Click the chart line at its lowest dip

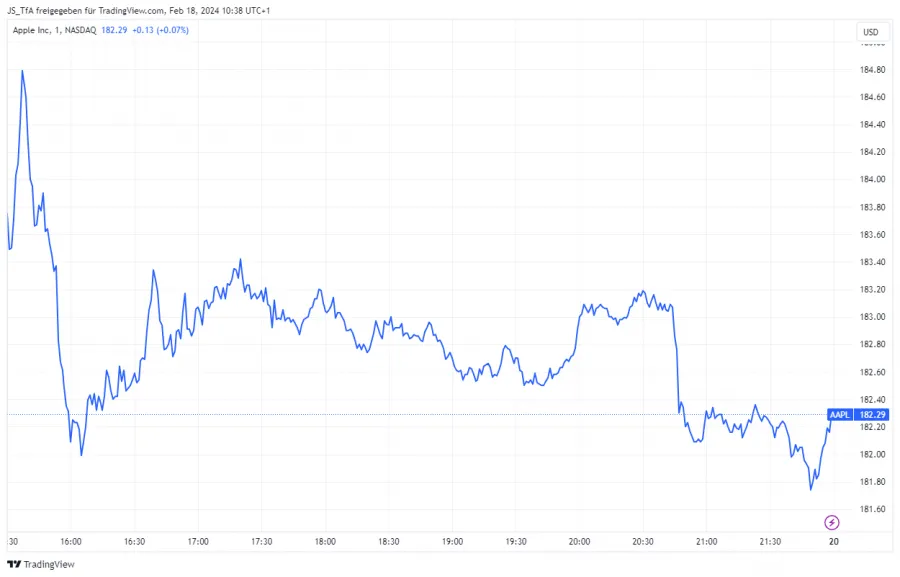coord(811,490)
